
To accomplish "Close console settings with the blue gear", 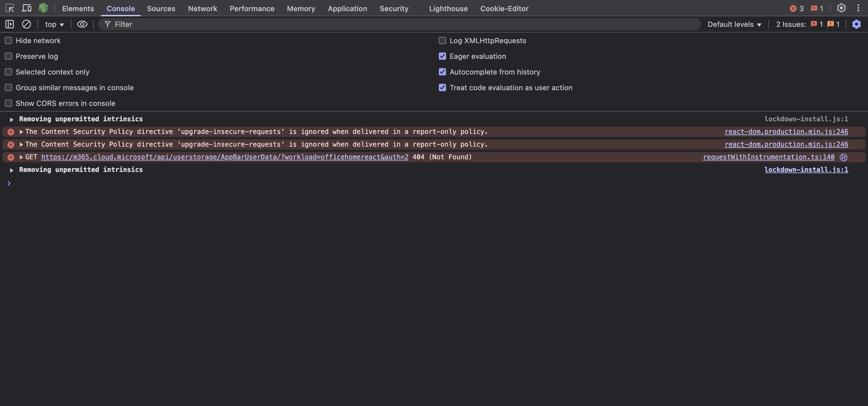I will (856, 24).
